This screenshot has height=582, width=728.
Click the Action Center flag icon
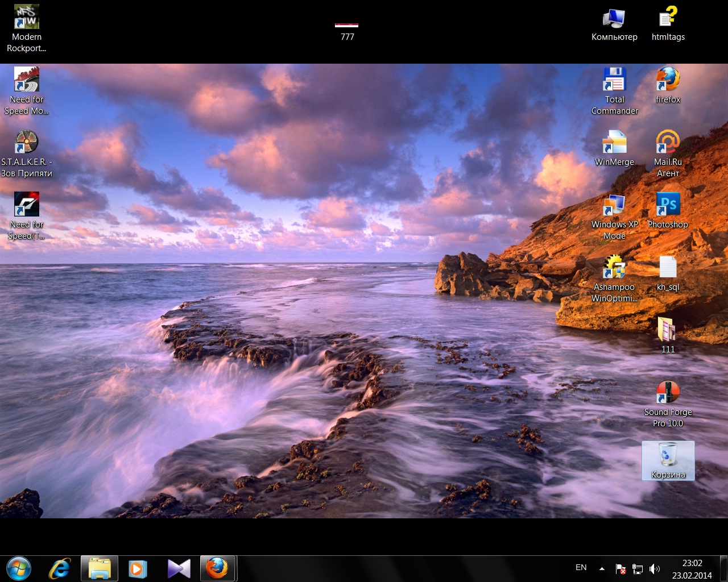pos(621,569)
